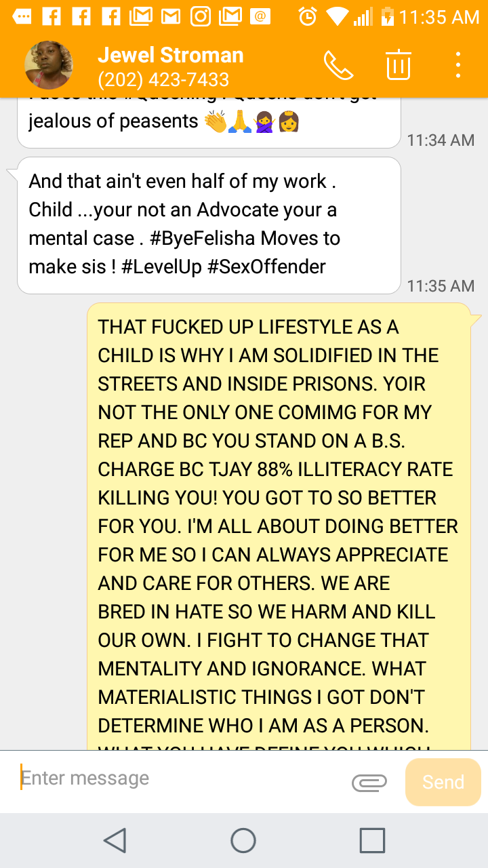Tap the trash delete icon
This screenshot has width=488, height=868.
[399, 65]
